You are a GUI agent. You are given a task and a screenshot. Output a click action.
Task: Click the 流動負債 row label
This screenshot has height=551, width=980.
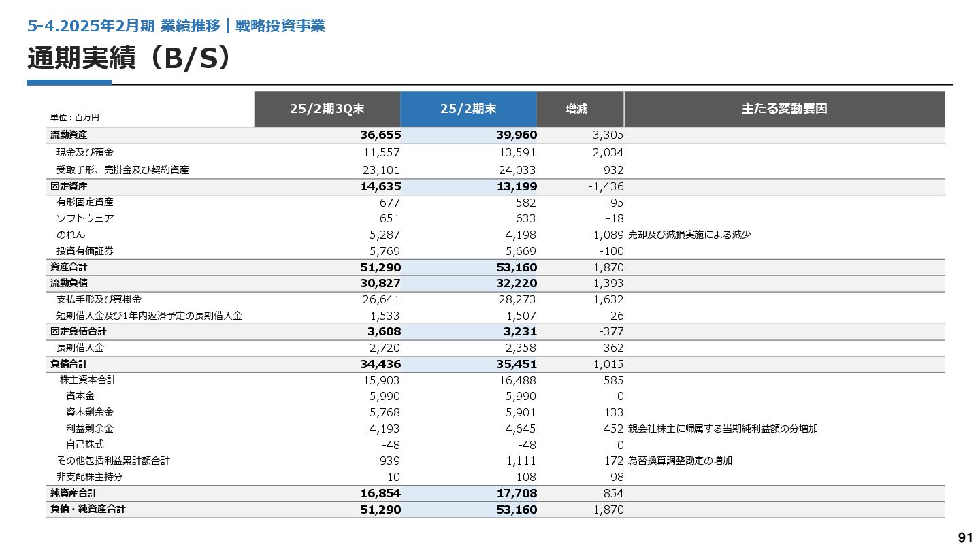click(x=69, y=283)
